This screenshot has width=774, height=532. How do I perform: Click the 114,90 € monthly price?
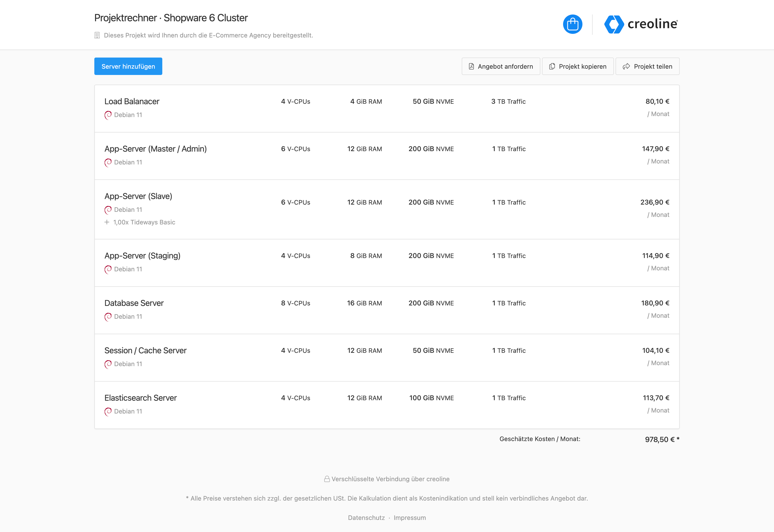point(656,256)
